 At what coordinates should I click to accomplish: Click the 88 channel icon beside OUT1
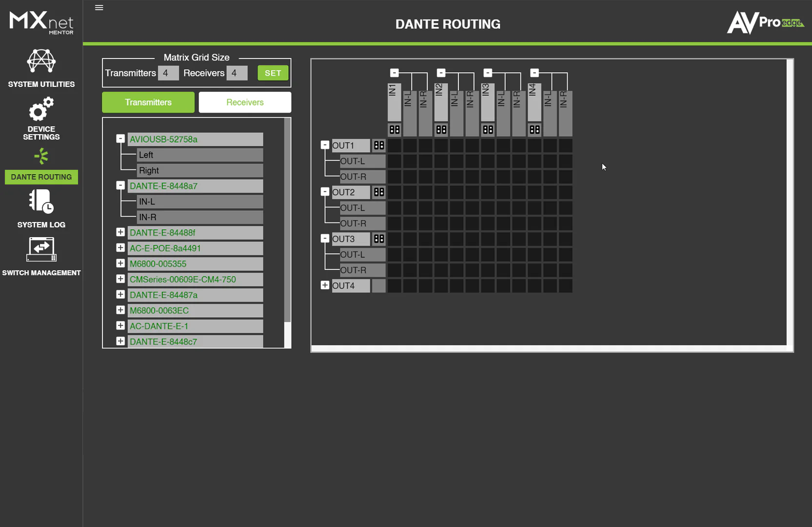pos(379,145)
